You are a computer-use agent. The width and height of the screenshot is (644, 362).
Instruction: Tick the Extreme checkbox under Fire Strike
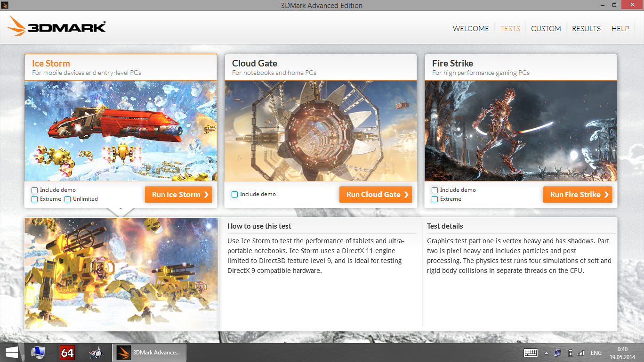[435, 199]
